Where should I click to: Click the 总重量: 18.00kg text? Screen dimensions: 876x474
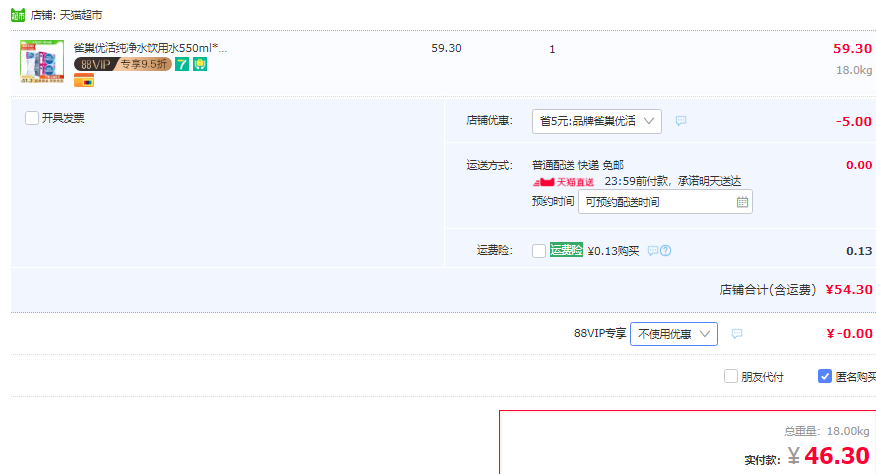point(827,431)
